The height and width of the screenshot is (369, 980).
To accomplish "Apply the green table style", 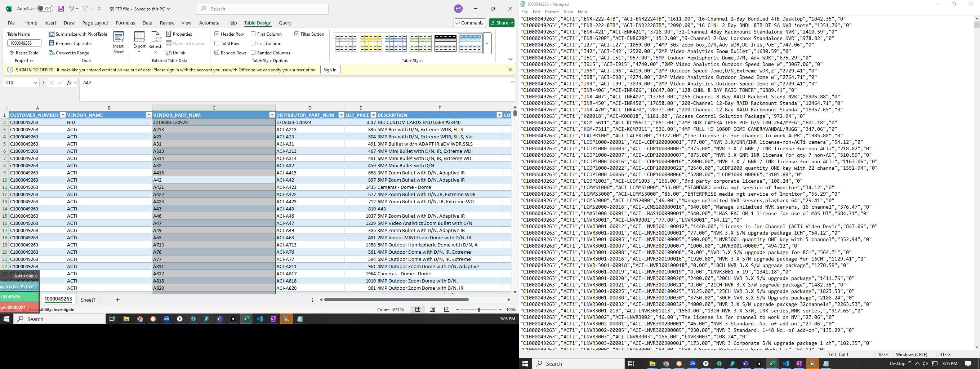I will [420, 43].
